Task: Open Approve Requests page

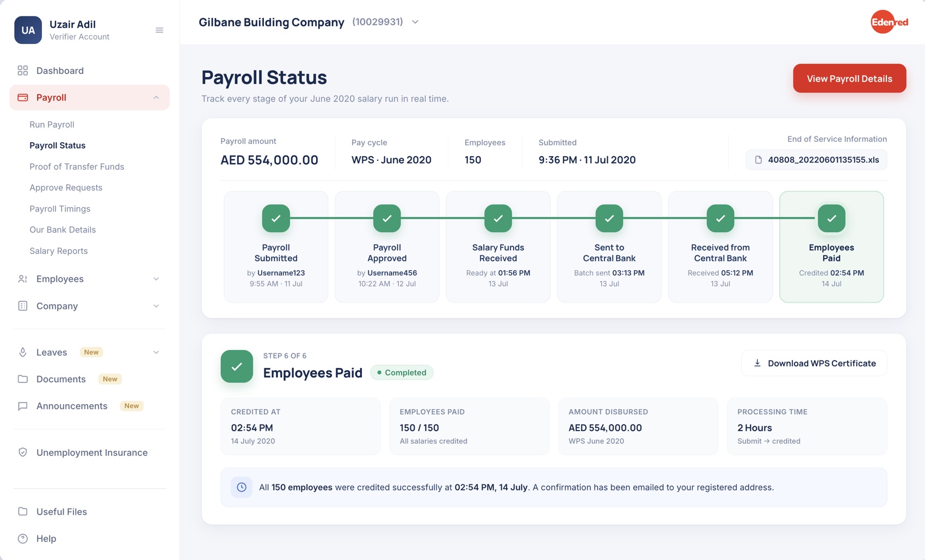Action: [x=66, y=188]
